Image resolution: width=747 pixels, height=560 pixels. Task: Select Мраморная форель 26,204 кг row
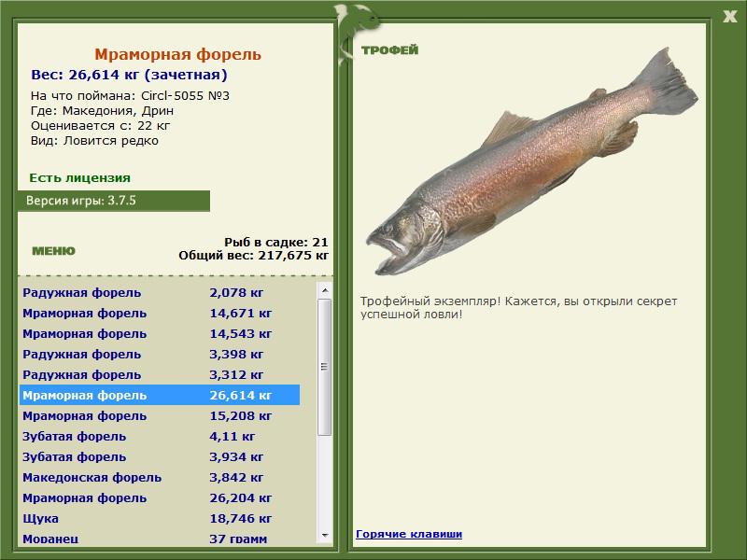point(159,498)
